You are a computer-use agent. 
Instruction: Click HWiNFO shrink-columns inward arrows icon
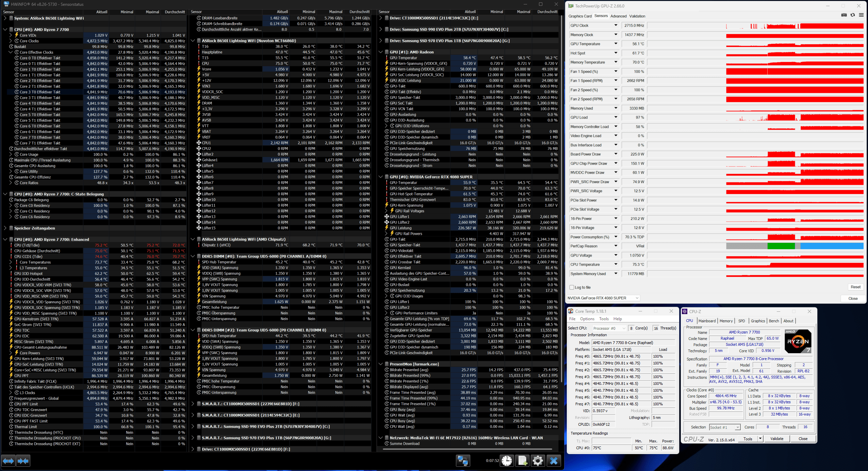[23, 461]
